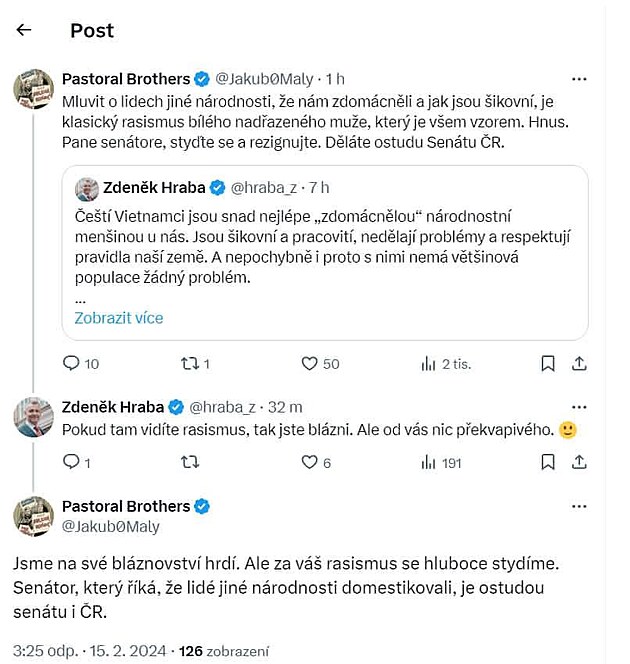Open more options on Hraba's reply
This screenshot has width=630, height=664.
[x=579, y=406]
